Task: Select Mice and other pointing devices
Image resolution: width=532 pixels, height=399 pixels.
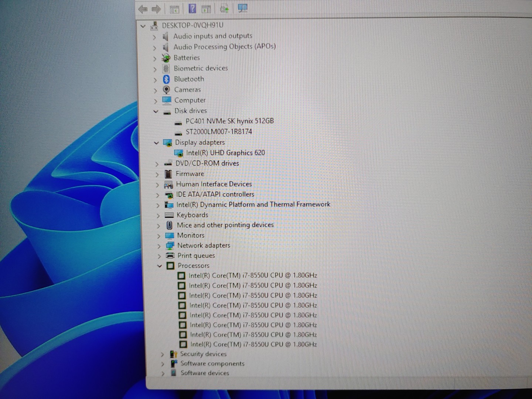Action: click(225, 225)
